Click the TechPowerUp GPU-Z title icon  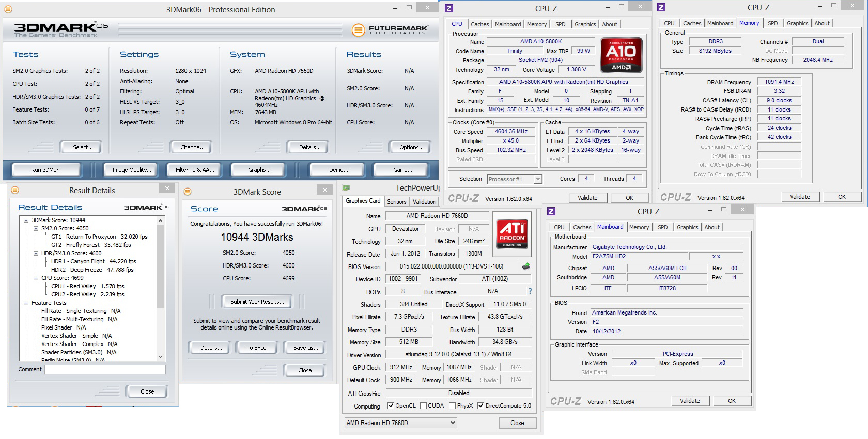346,188
